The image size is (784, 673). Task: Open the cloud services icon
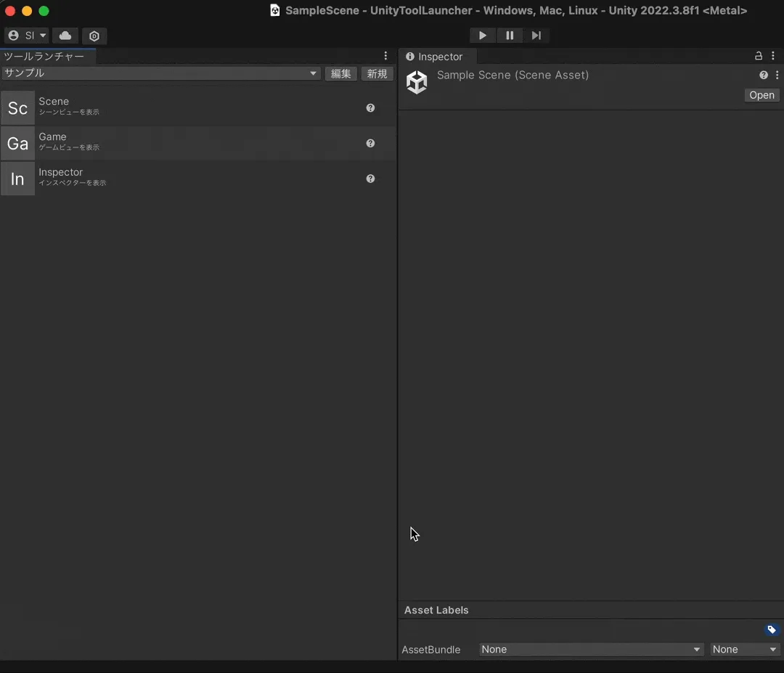click(65, 36)
